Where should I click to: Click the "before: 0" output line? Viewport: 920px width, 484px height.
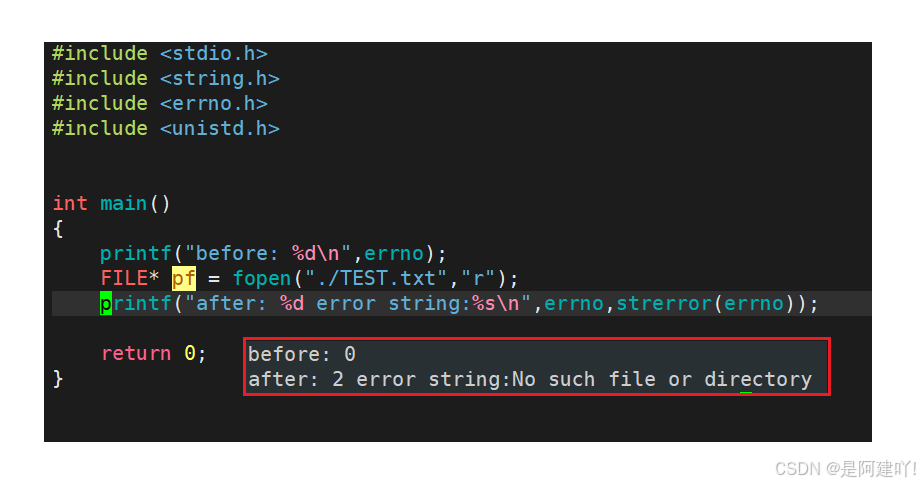[x=302, y=355]
